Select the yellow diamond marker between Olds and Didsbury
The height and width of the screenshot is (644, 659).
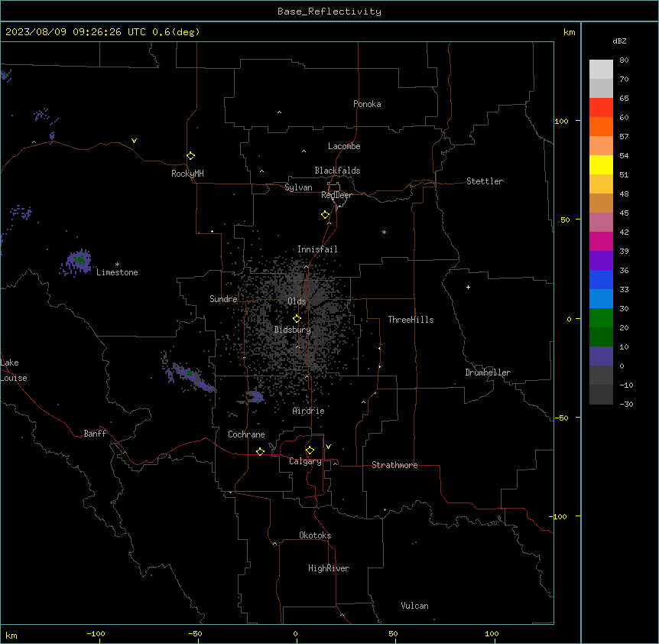(x=297, y=319)
